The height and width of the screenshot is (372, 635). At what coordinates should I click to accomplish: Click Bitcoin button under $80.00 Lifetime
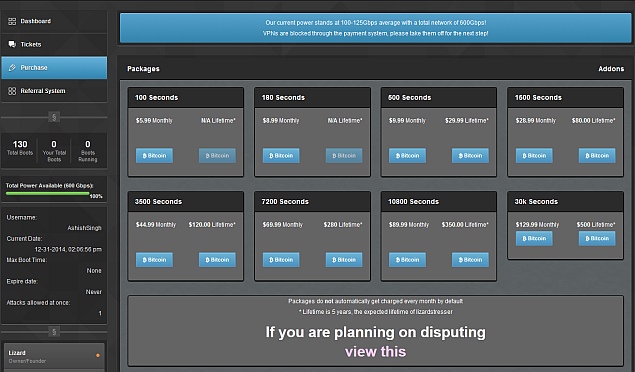[x=597, y=155]
